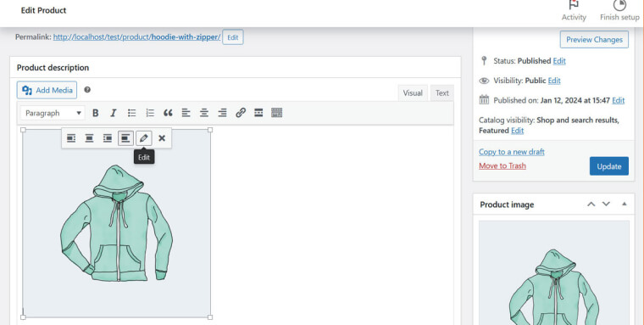
Task: Apply blockquote formatting
Action: 168,113
